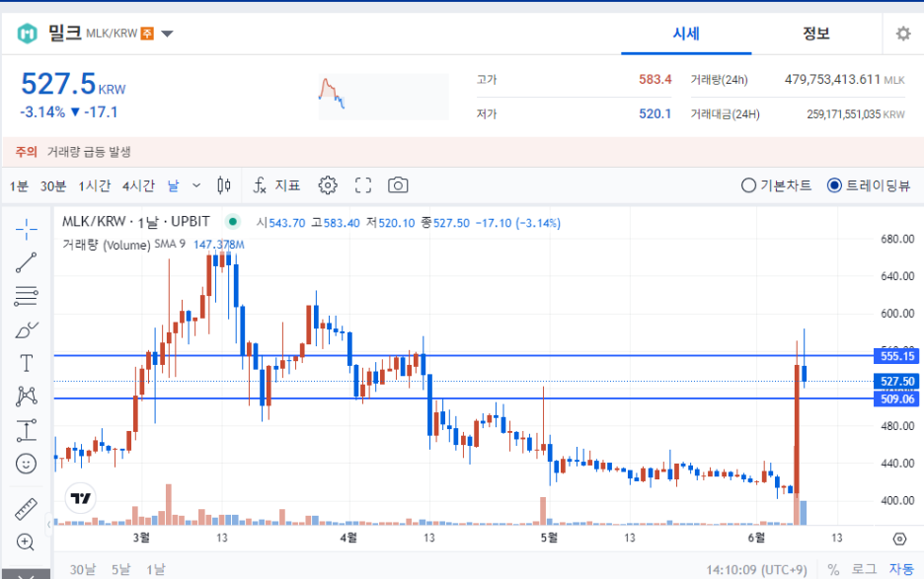Click the current price 527.50 axis label
924x579 pixels.
point(896,381)
